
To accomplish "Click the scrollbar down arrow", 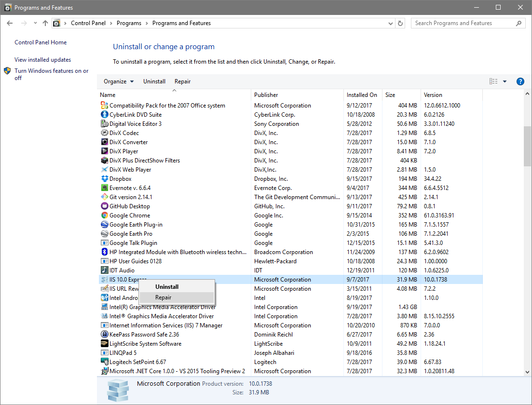I will coord(527,372).
